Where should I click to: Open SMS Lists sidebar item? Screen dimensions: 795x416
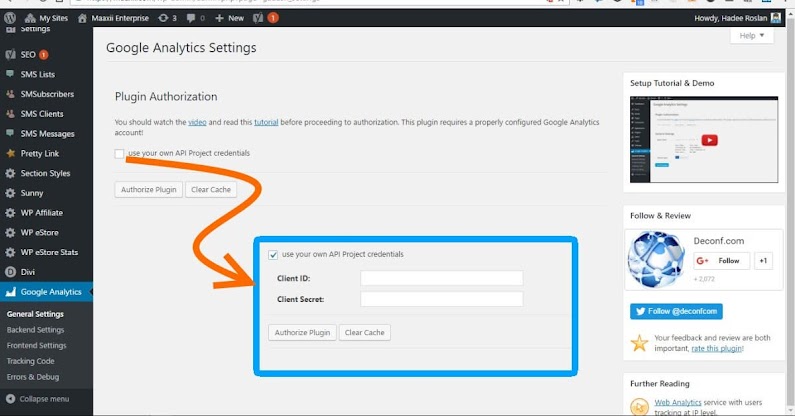coord(38,74)
